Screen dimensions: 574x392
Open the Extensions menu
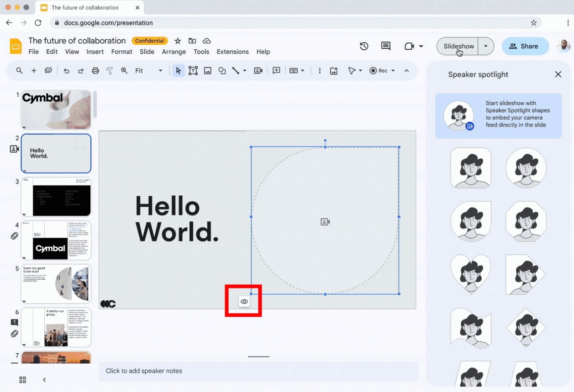232,52
